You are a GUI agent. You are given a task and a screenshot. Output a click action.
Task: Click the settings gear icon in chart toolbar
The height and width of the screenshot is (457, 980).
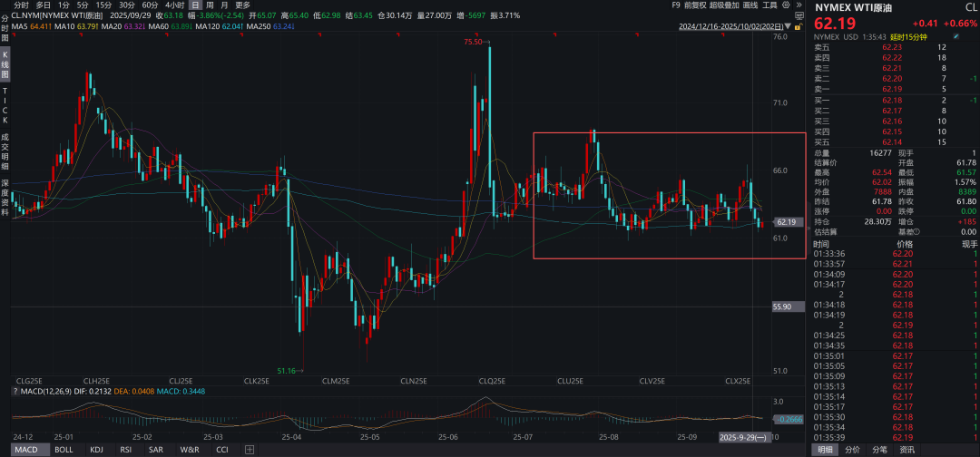pyautogui.click(x=784, y=5)
